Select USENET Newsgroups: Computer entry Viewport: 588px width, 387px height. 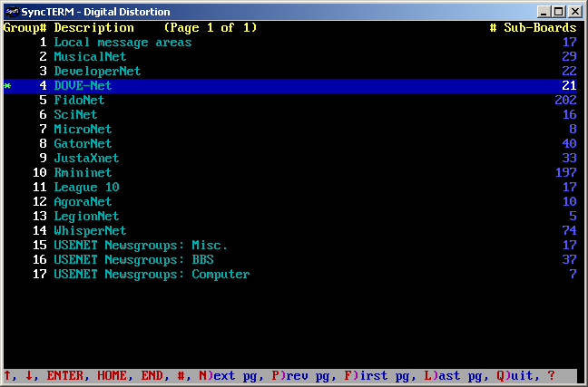pos(152,275)
